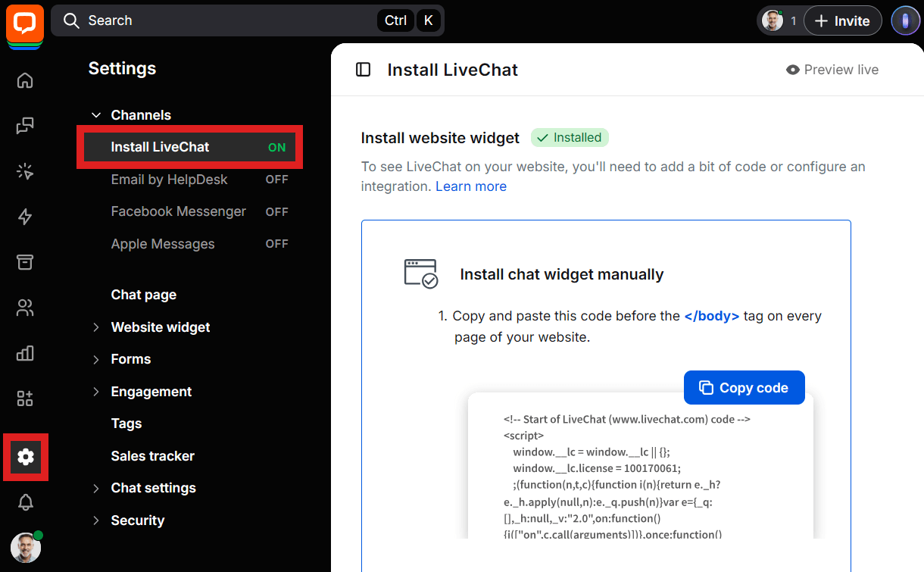Image resolution: width=924 pixels, height=572 pixels.
Task: Click the agent avatar counter in header
Action: point(779,20)
